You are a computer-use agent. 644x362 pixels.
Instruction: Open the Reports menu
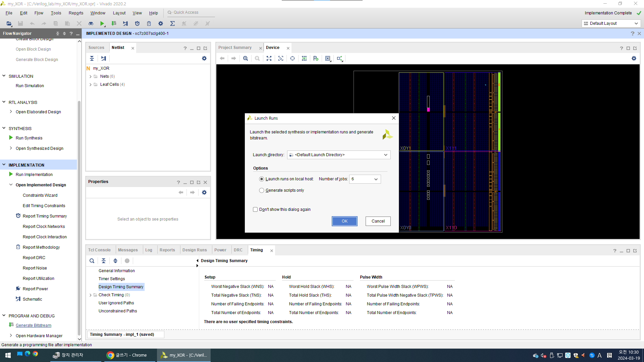(x=76, y=13)
